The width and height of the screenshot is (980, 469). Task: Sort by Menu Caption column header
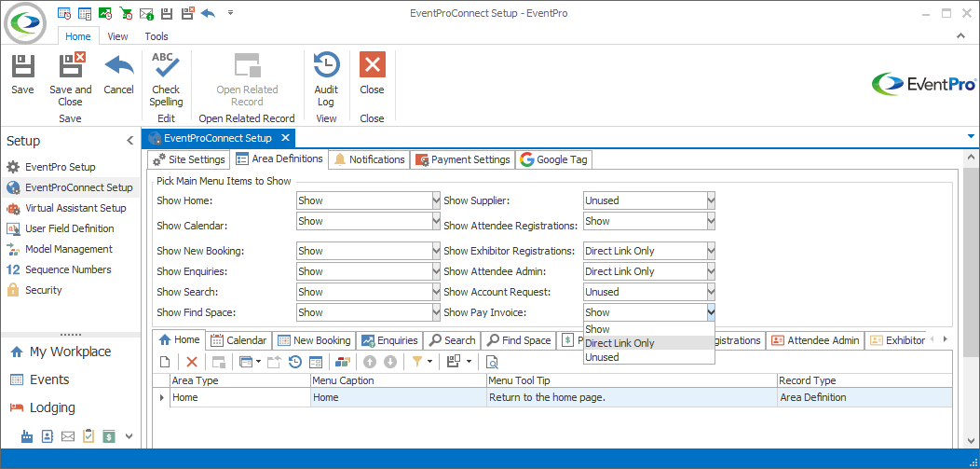coord(398,380)
